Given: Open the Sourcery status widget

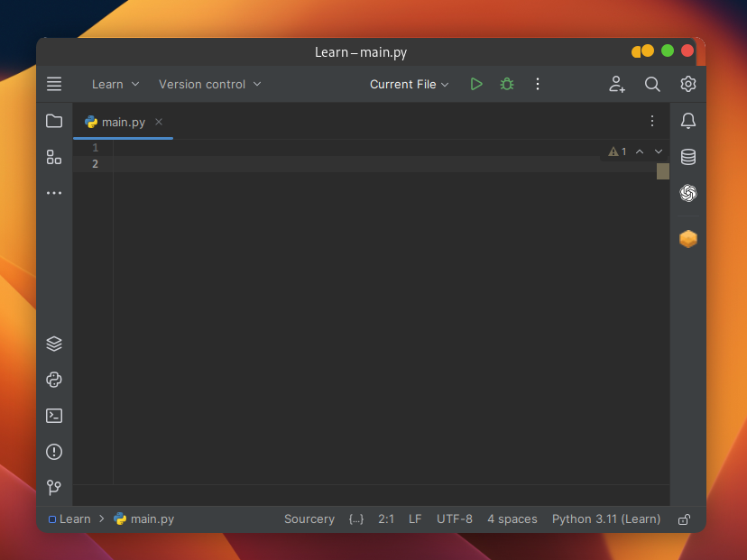Looking at the screenshot, I should 309,519.
